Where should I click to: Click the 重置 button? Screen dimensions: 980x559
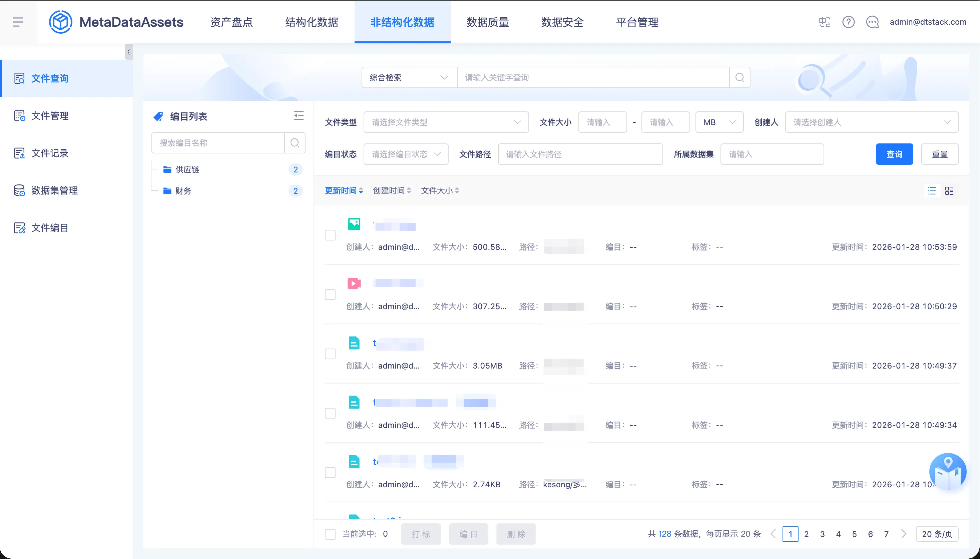pos(939,154)
